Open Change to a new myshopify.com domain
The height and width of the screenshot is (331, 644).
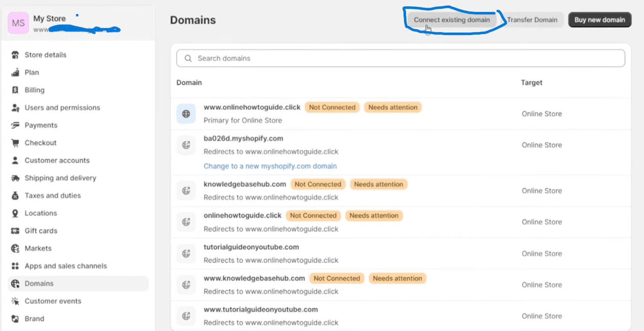click(x=270, y=166)
